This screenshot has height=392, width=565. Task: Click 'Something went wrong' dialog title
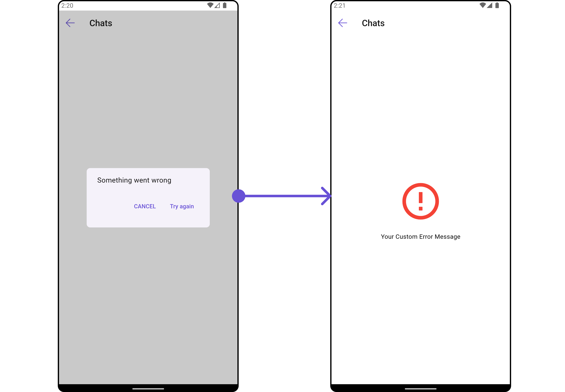point(134,180)
